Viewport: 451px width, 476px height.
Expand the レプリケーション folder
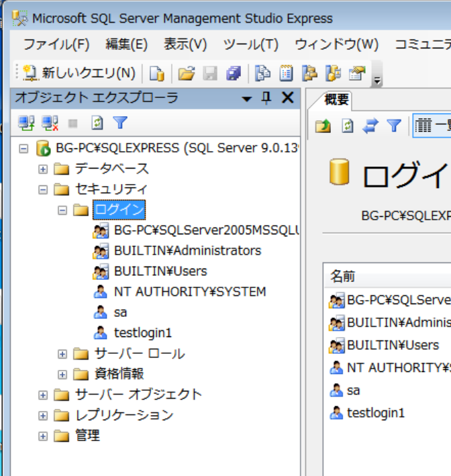click(43, 416)
